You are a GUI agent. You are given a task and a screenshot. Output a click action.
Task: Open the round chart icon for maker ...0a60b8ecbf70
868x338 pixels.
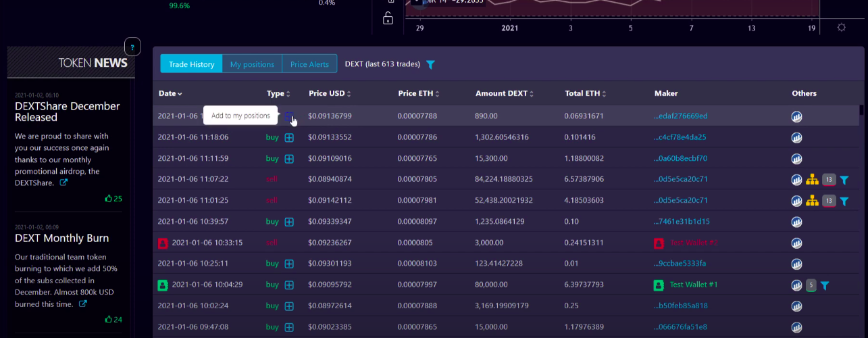(797, 159)
